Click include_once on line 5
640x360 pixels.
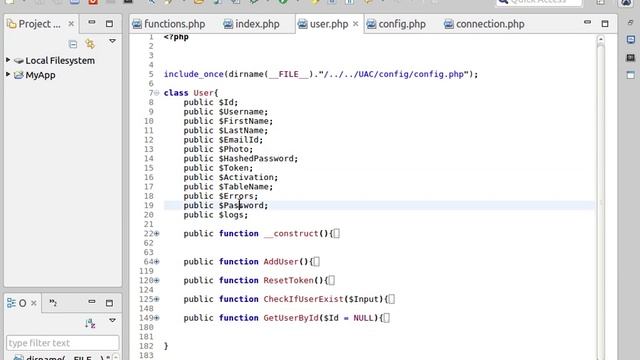coord(193,74)
